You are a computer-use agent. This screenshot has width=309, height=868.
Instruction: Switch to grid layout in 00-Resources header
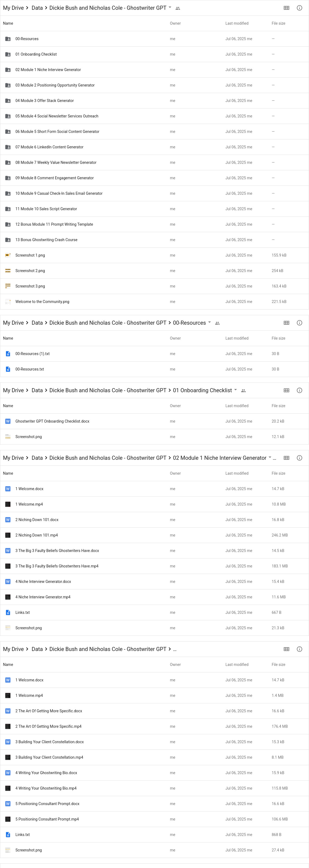pos(286,323)
